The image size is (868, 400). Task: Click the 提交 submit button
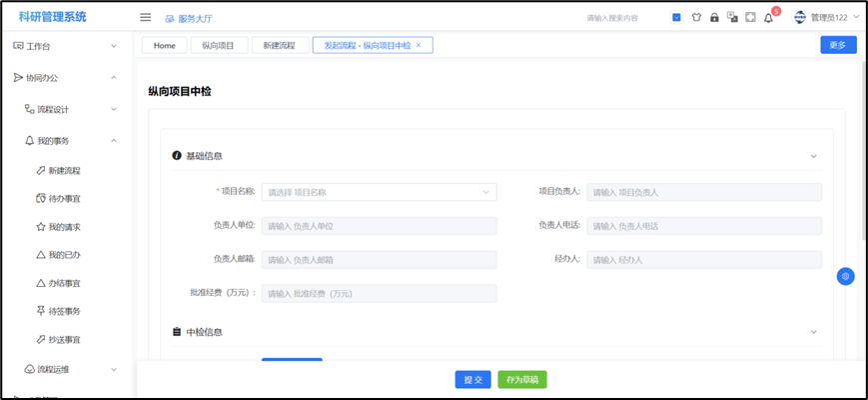tap(473, 380)
